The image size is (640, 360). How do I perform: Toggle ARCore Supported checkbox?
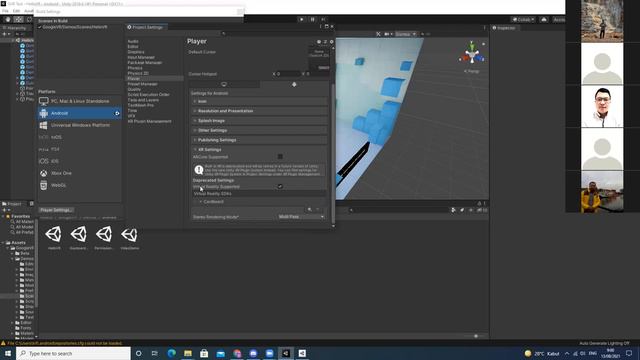tap(280, 157)
